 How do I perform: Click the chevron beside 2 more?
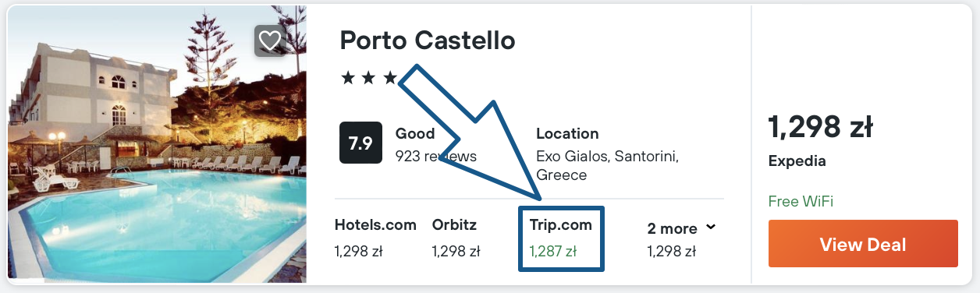[711, 228]
